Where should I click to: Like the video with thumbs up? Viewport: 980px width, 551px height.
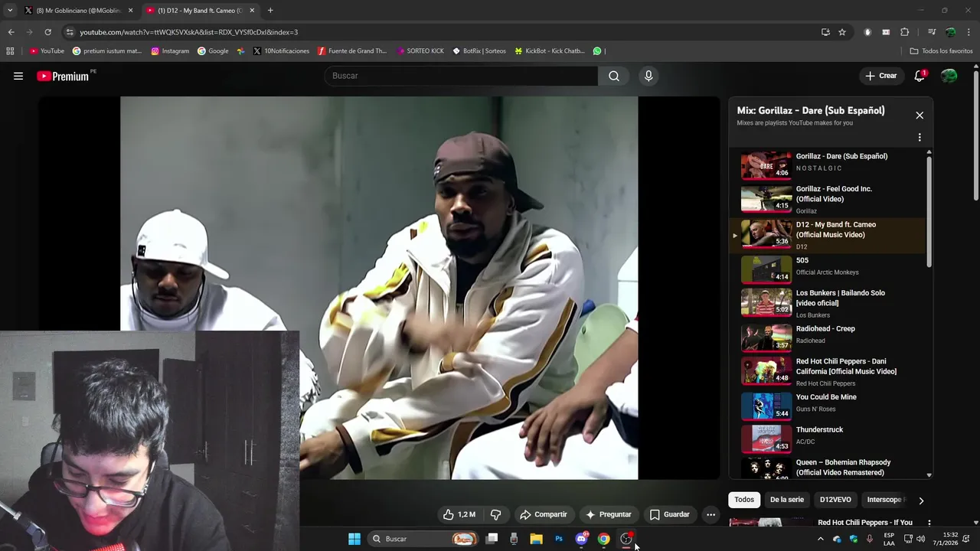coord(459,515)
